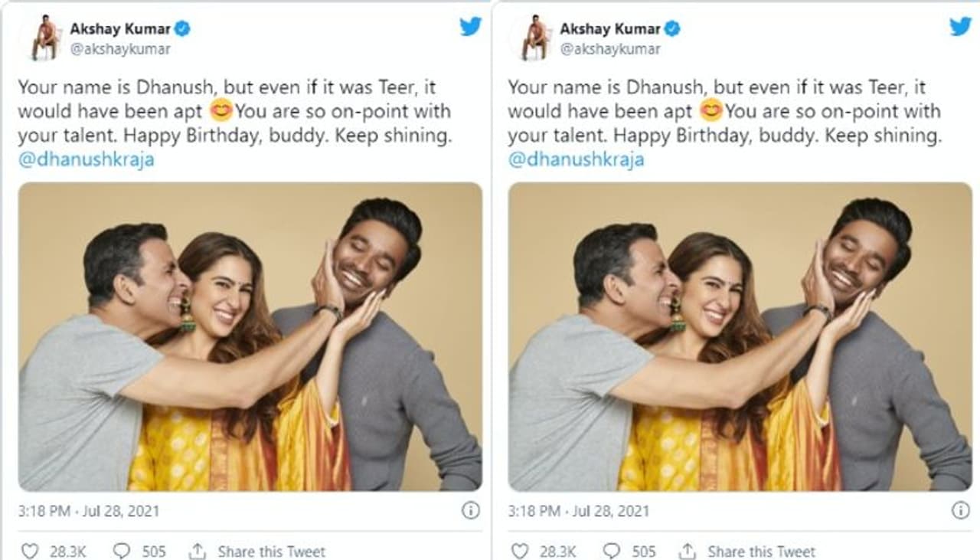Open @dhanushkraja mention in left tweet
This screenshot has height=560, width=980.
(86, 160)
